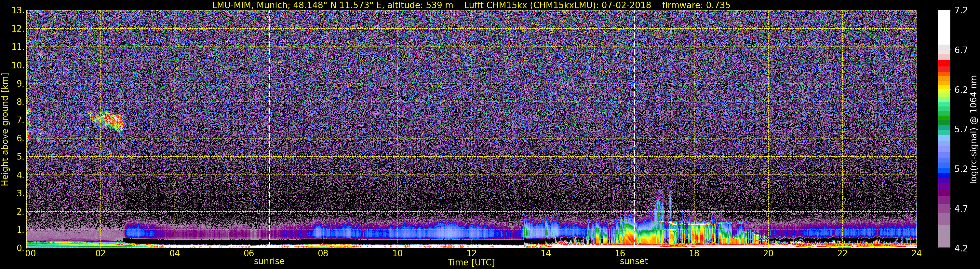This screenshot has width=980, height=269.
Task: Click the 'sunset' label below the axis
Action: pos(634,262)
